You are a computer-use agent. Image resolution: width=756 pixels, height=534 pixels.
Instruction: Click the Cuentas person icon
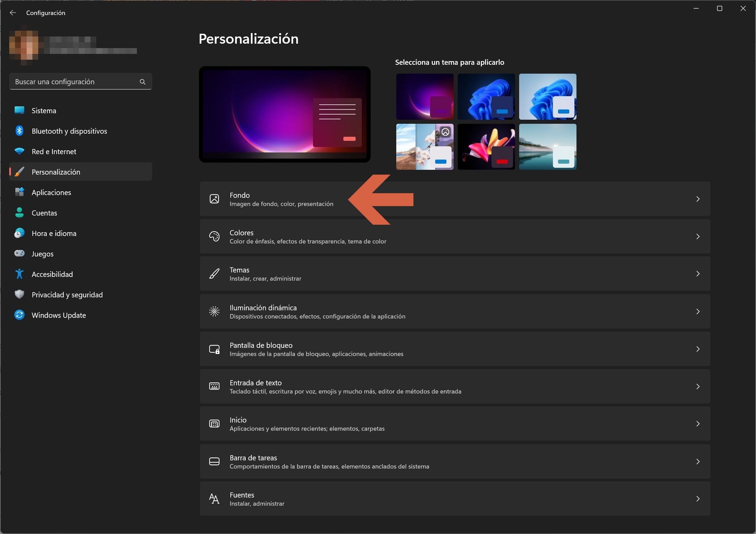tap(19, 213)
